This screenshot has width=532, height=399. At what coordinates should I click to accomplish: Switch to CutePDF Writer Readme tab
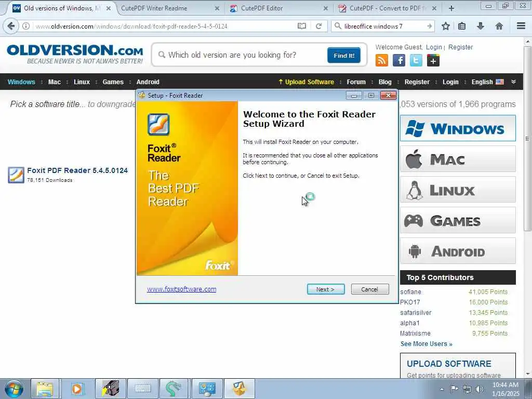(169, 8)
